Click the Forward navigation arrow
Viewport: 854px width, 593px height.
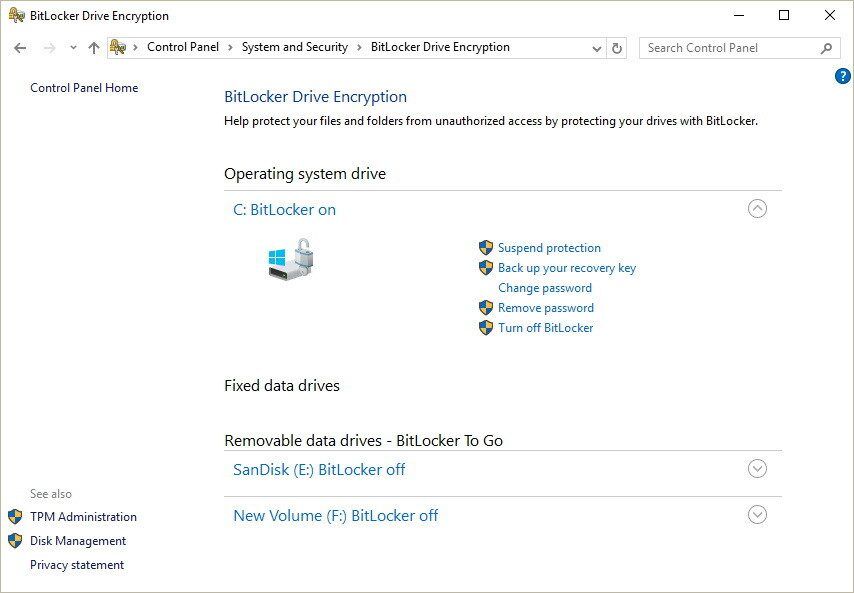coord(50,48)
